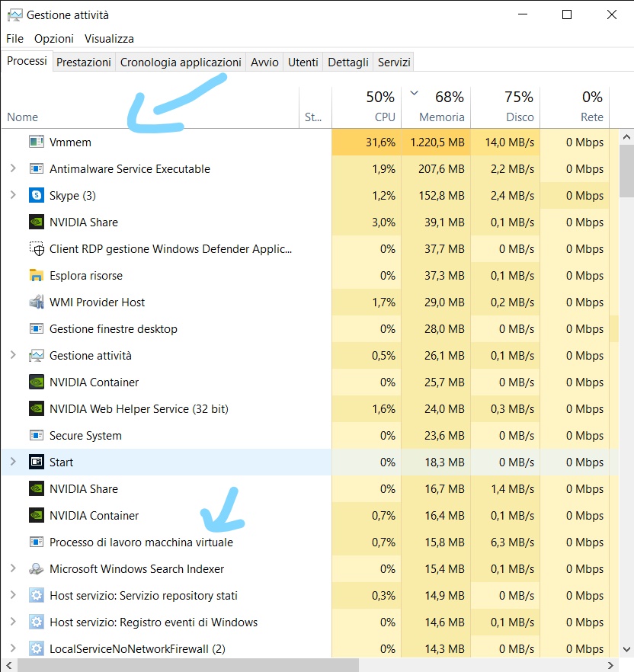The width and height of the screenshot is (634, 672).
Task: Click the horizontal scrollbar left arrow
Action: pyautogui.click(x=8, y=665)
